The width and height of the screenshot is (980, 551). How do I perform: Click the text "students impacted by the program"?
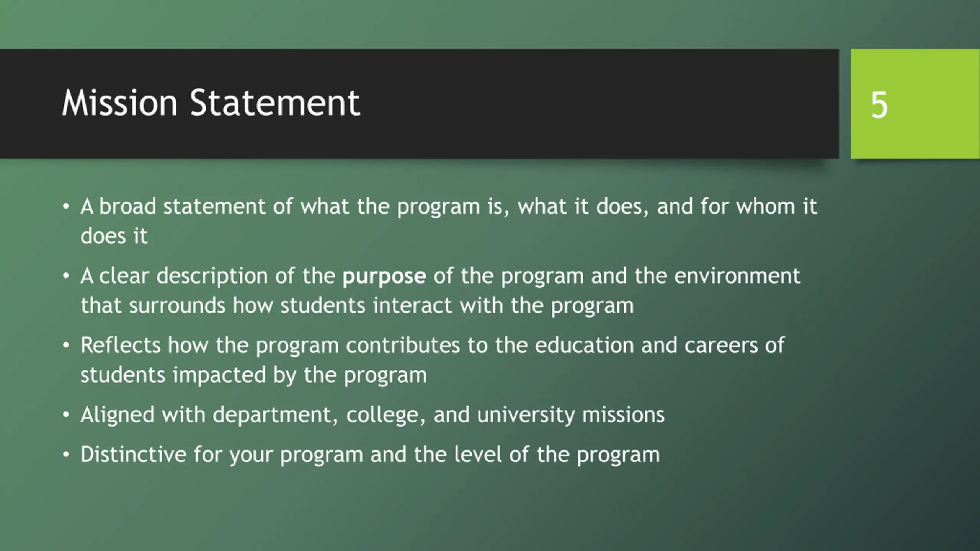253,375
